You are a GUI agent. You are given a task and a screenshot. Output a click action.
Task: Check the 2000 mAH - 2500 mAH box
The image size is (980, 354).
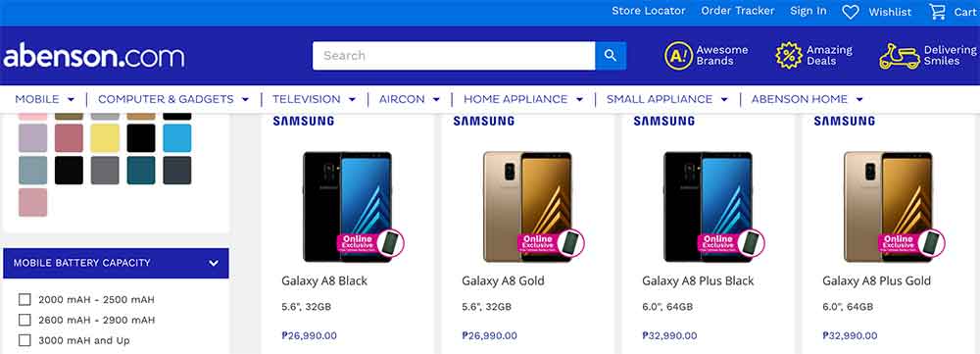24,299
